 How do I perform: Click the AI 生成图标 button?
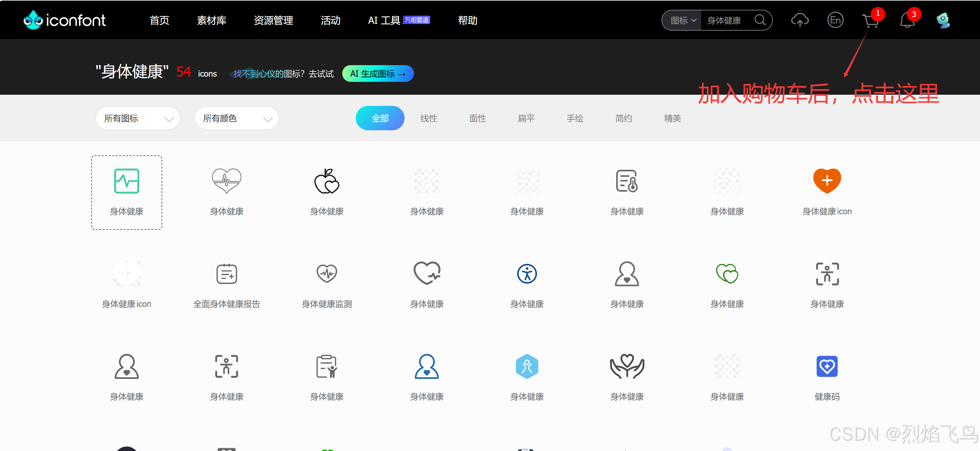pos(377,73)
